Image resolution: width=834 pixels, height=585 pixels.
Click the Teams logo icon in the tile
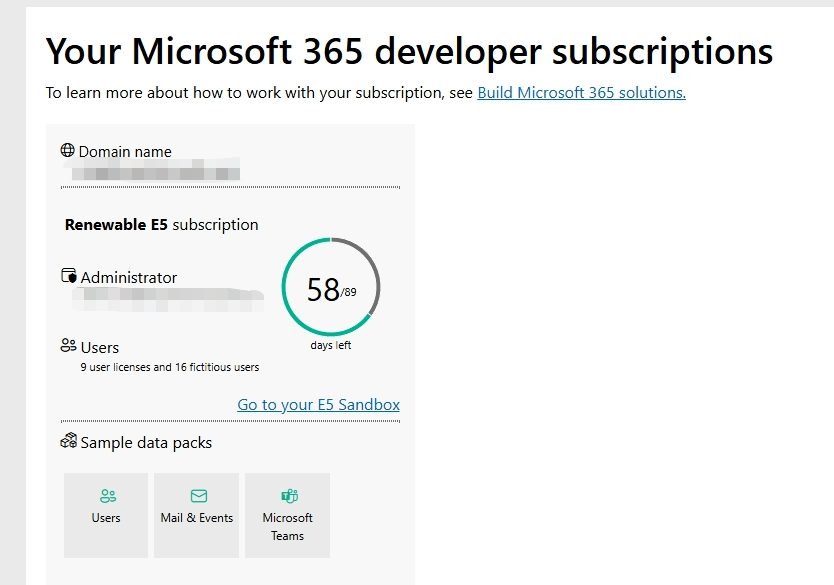click(x=290, y=496)
